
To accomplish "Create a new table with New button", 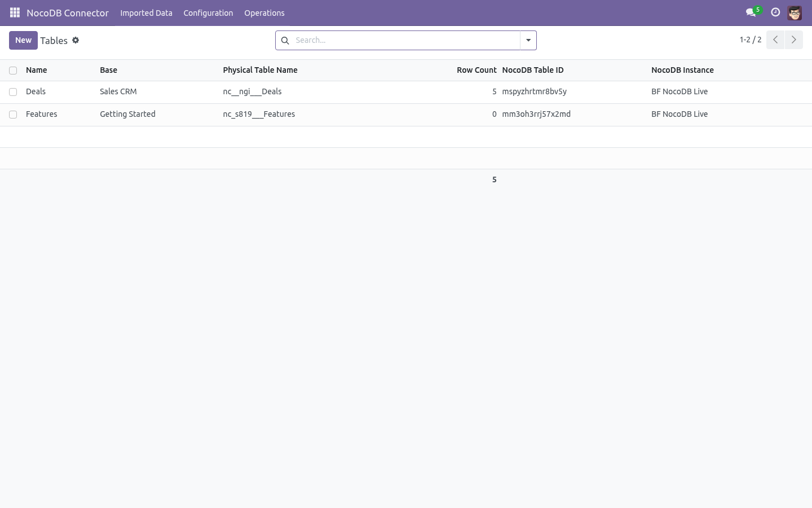I will 23,40.
